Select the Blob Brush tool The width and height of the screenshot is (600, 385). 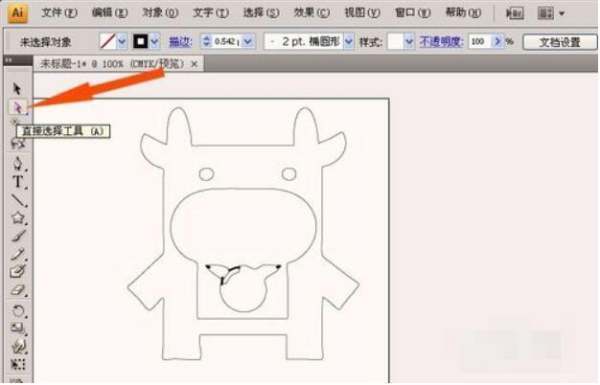tap(18, 271)
